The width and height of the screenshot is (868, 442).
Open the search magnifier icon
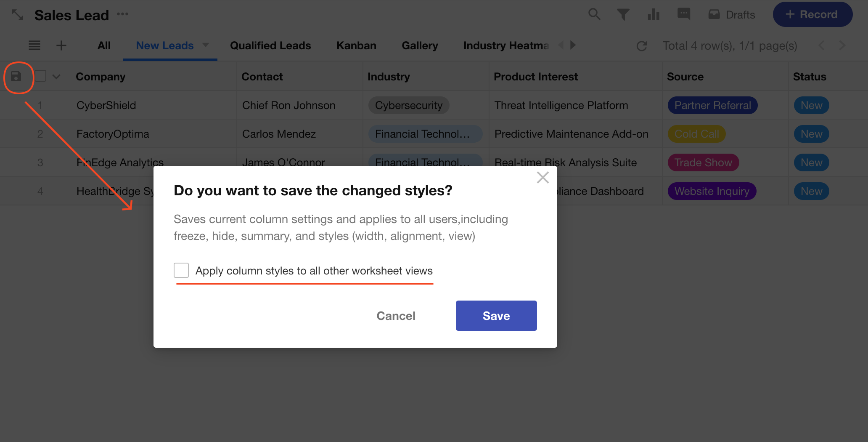click(x=594, y=14)
